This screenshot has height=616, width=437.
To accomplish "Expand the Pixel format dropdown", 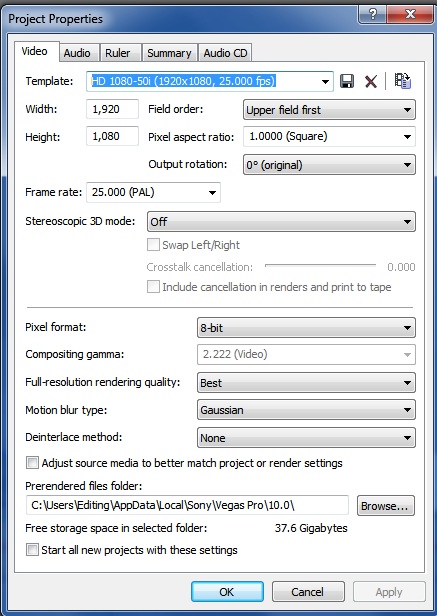I will [x=306, y=328].
